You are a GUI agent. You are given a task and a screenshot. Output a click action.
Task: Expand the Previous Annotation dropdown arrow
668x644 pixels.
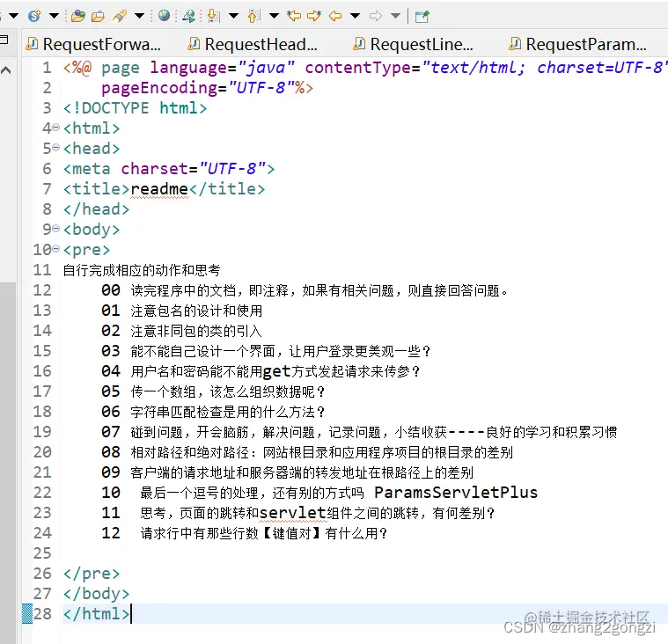pos(274,16)
